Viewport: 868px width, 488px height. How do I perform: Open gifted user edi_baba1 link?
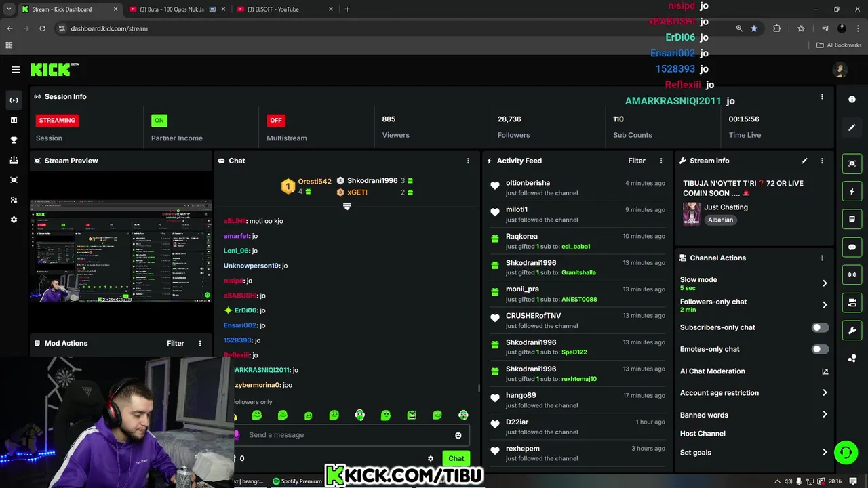(x=576, y=247)
